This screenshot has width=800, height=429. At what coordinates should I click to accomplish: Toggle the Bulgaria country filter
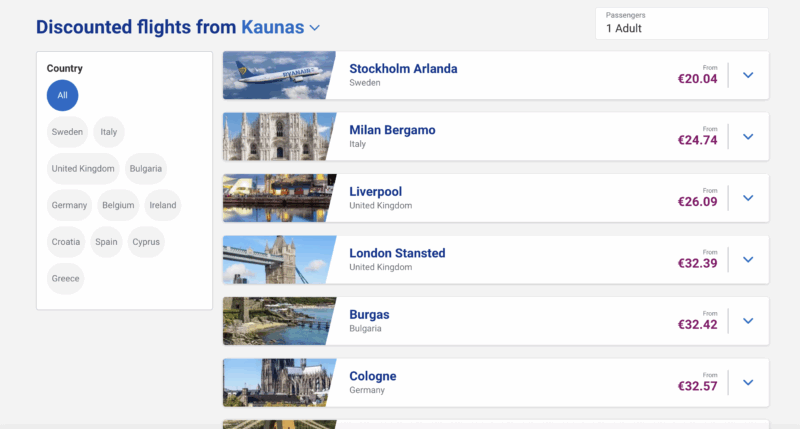(146, 169)
